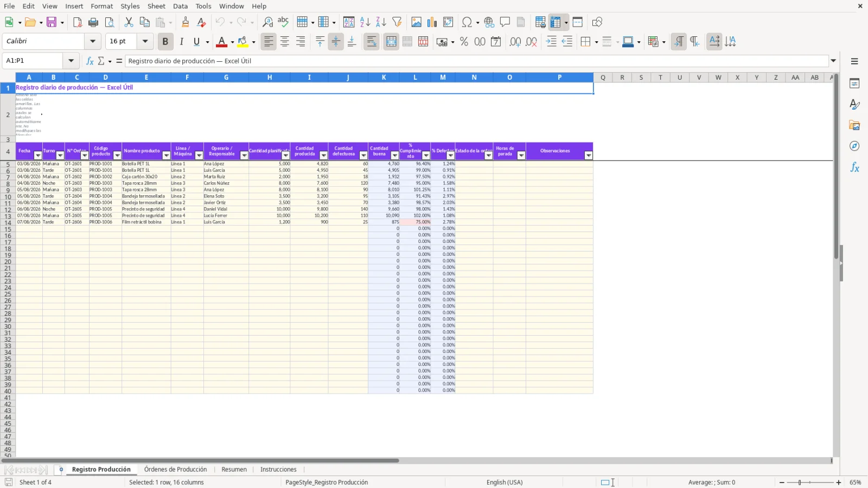The height and width of the screenshot is (488, 868).
Task: Apply the Font Color red swatch
Action: 221,42
